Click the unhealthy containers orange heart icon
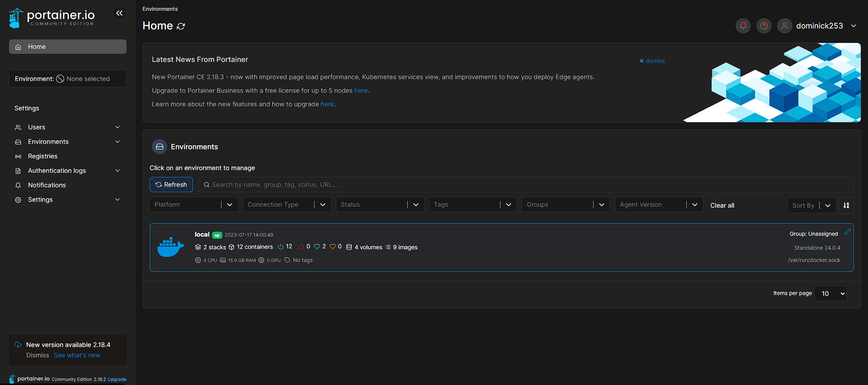This screenshot has width=868, height=385. (333, 247)
